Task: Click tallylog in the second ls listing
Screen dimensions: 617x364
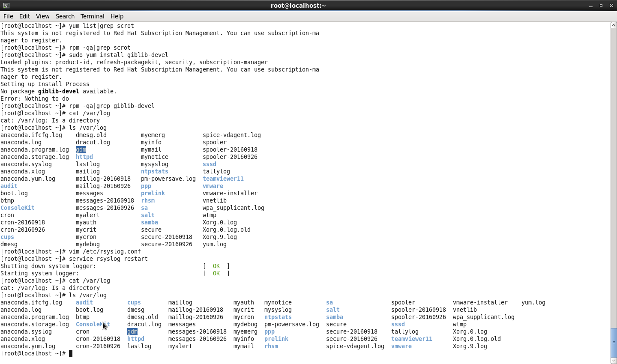Action: tap(405, 331)
